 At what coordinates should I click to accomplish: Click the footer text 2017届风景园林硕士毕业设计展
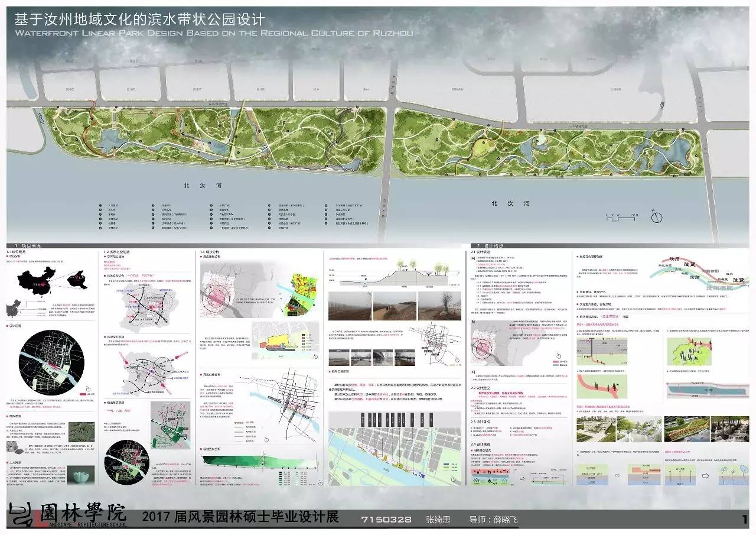(240, 517)
